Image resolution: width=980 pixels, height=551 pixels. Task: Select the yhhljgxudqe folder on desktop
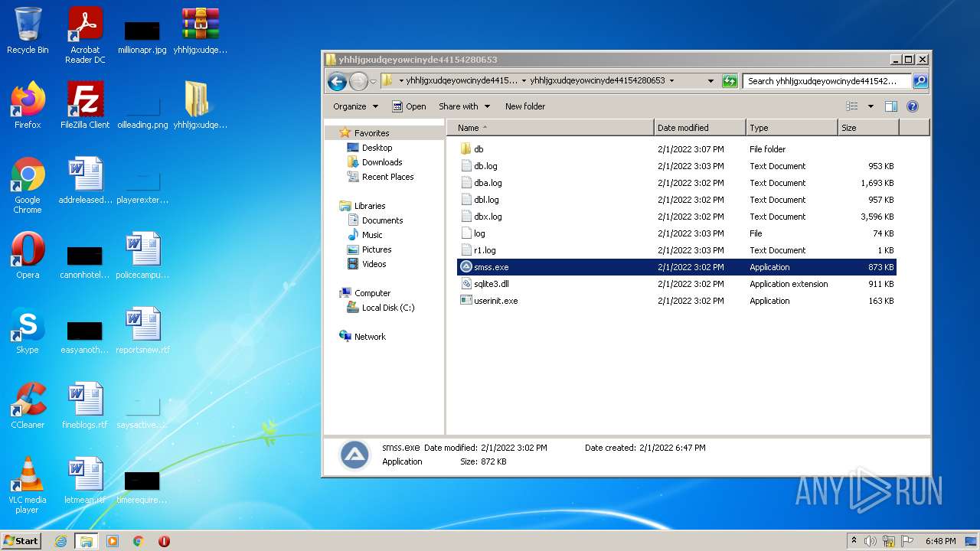tap(201, 105)
